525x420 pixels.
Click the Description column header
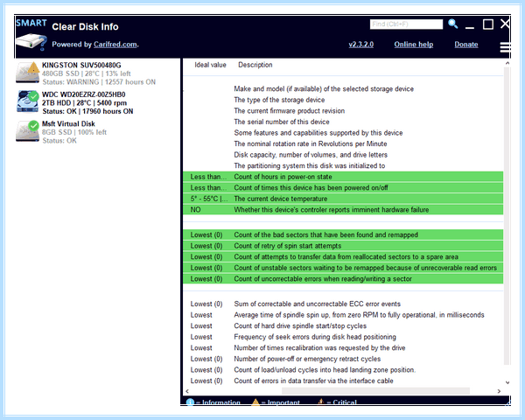click(x=255, y=65)
